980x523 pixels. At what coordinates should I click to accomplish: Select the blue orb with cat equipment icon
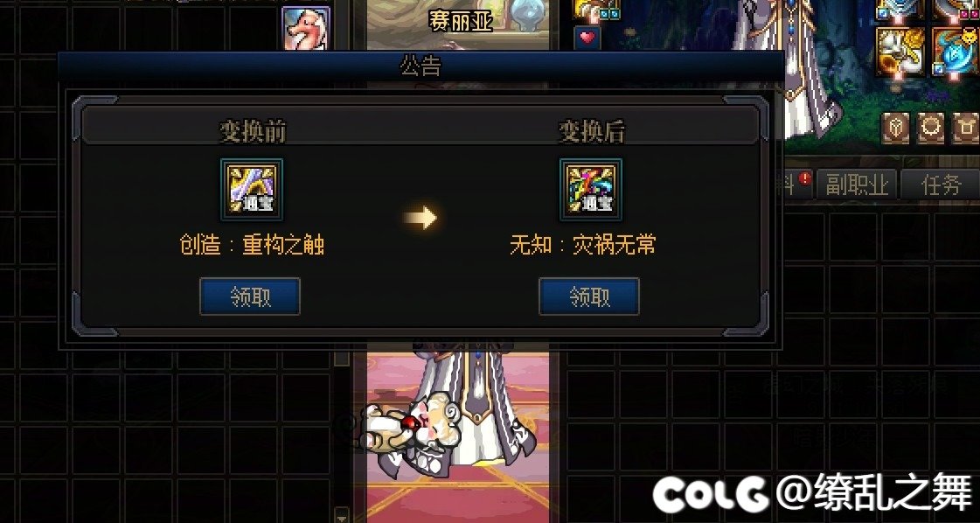click(x=956, y=52)
